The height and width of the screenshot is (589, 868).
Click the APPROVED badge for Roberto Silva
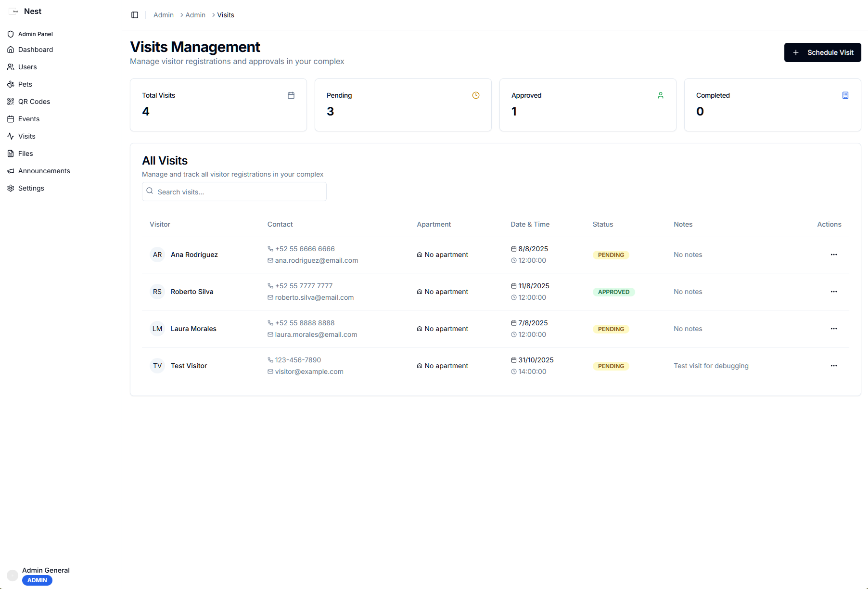(613, 292)
